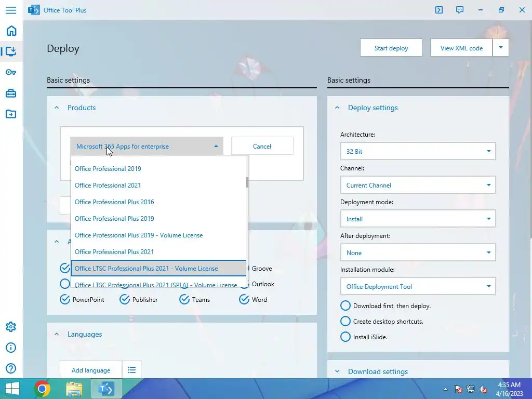Open the hamburger navigation menu
532x399 pixels.
tap(11, 10)
